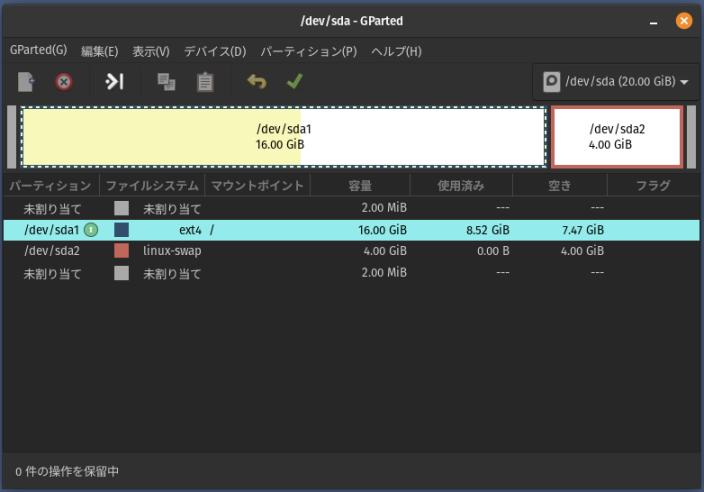Viewport: 704px width, 492px height.
Task: Select the /dev/sda1 partition row name
Action: click(52, 230)
